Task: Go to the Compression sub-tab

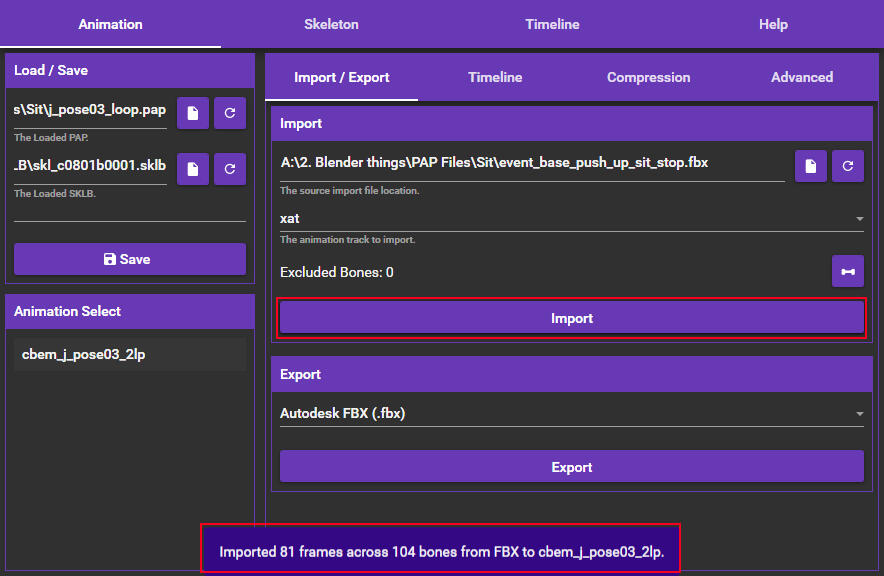Action: point(648,77)
